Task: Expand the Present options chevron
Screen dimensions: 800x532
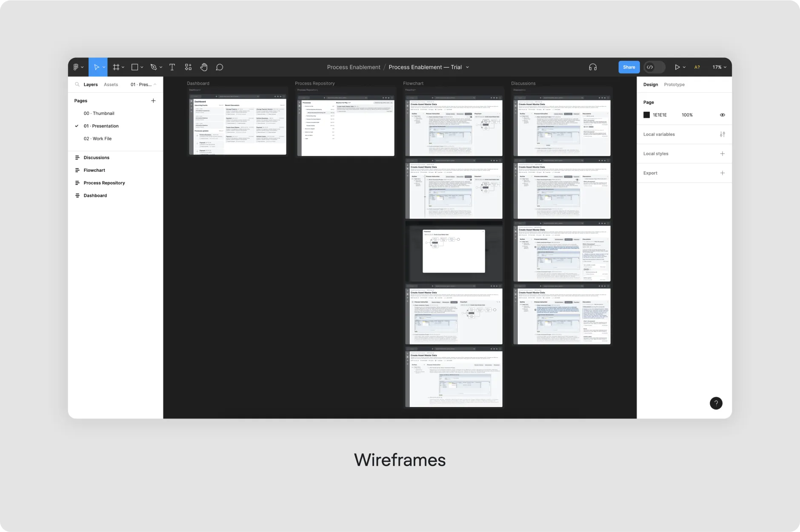Action: 683,67
